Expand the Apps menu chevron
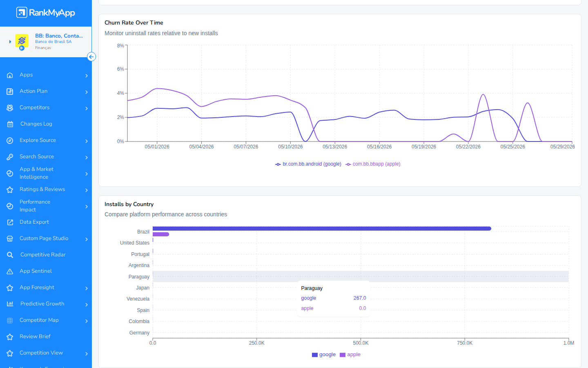 (x=87, y=76)
